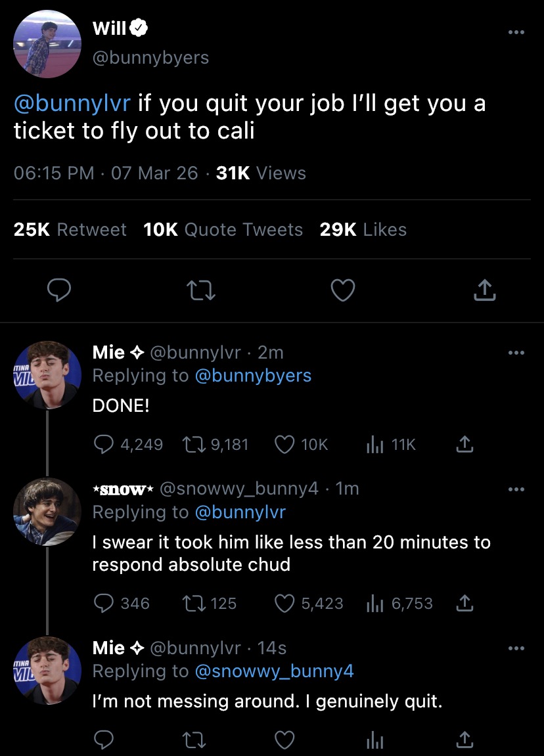Like Mie's "DONE!" reply

coord(284,445)
